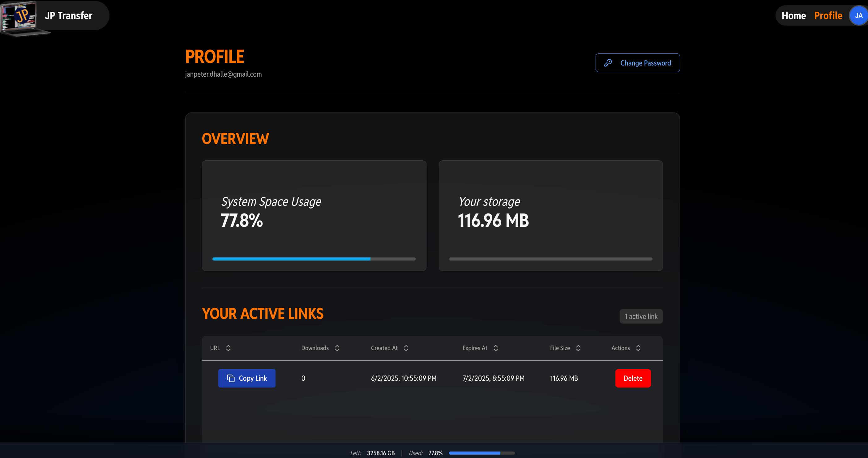The height and width of the screenshot is (458, 868).
Task: Click the YOUR ACTIVE LINKS heading
Action: click(x=263, y=314)
